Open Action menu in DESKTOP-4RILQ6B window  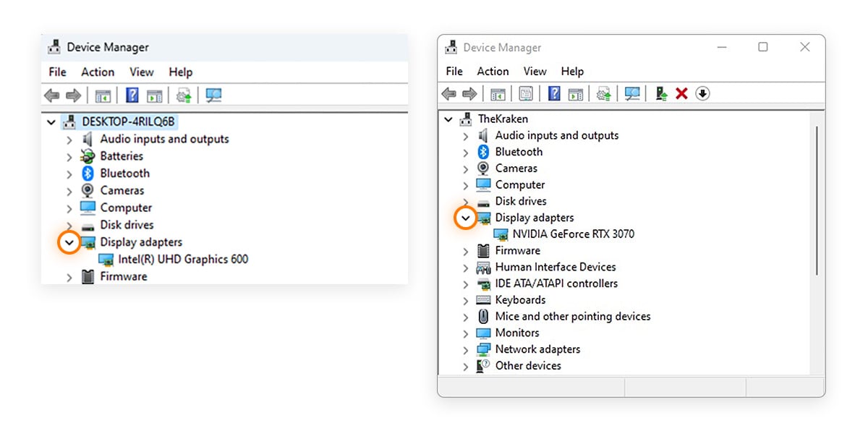98,72
